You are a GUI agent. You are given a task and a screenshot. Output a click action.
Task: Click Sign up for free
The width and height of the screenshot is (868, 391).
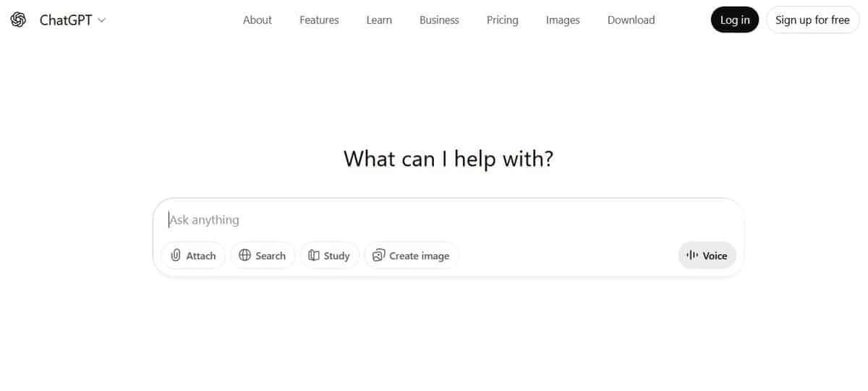coord(812,20)
